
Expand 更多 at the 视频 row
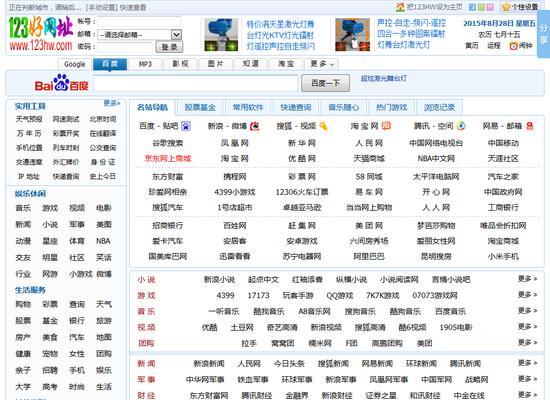click(528, 327)
